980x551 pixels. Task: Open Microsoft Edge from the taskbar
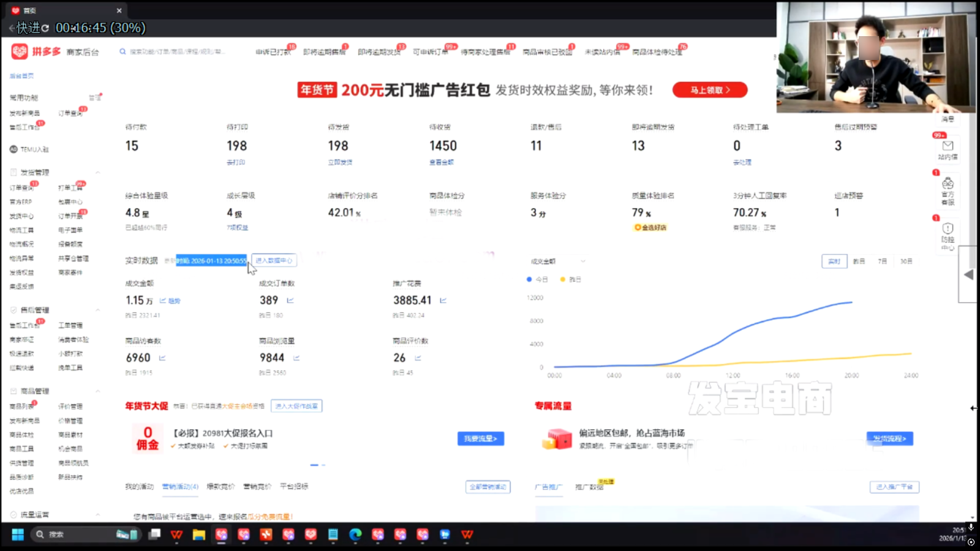pyautogui.click(x=355, y=534)
